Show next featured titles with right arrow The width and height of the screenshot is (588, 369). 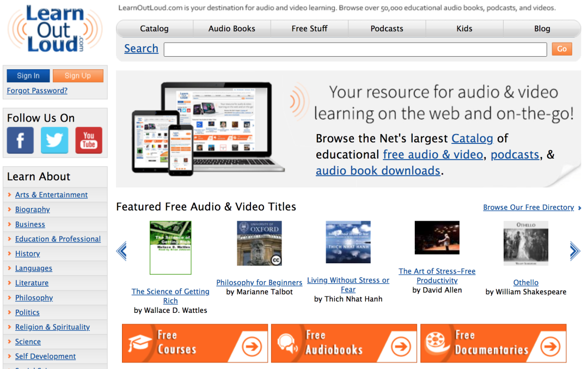tap(575, 251)
